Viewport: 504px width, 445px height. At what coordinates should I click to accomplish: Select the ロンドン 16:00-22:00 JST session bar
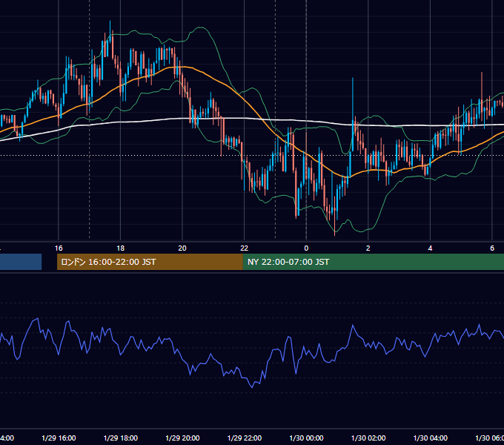pos(150,262)
